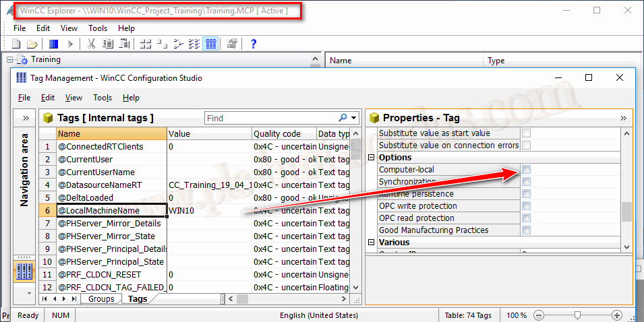
Task: Open the Find search dropdown arrow
Action: (354, 118)
